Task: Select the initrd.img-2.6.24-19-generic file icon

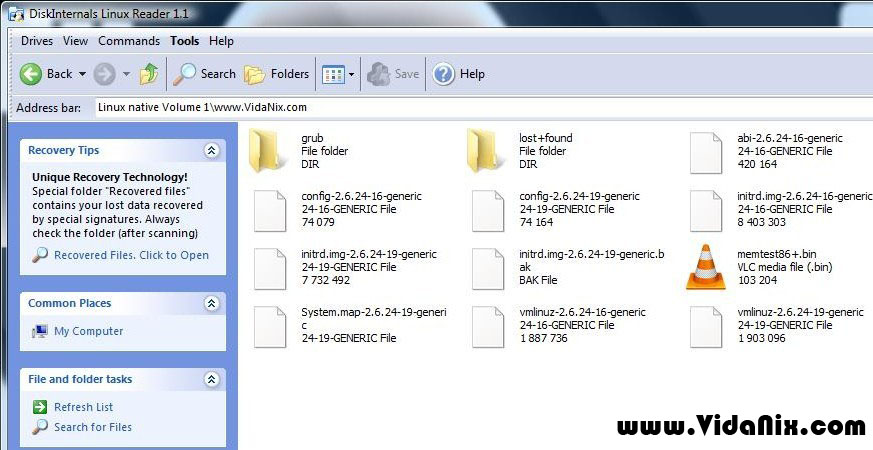Action: (270, 269)
